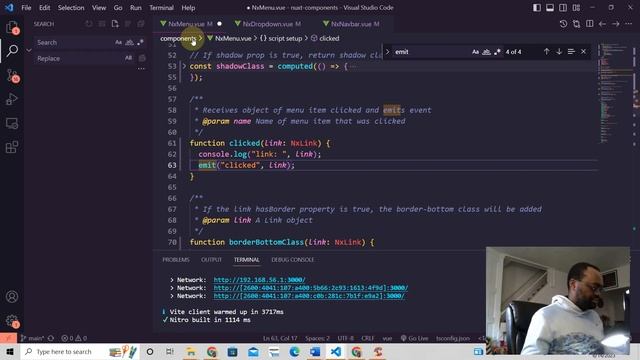Switch to the NxDropdown.vue editor tab

click(x=271, y=24)
